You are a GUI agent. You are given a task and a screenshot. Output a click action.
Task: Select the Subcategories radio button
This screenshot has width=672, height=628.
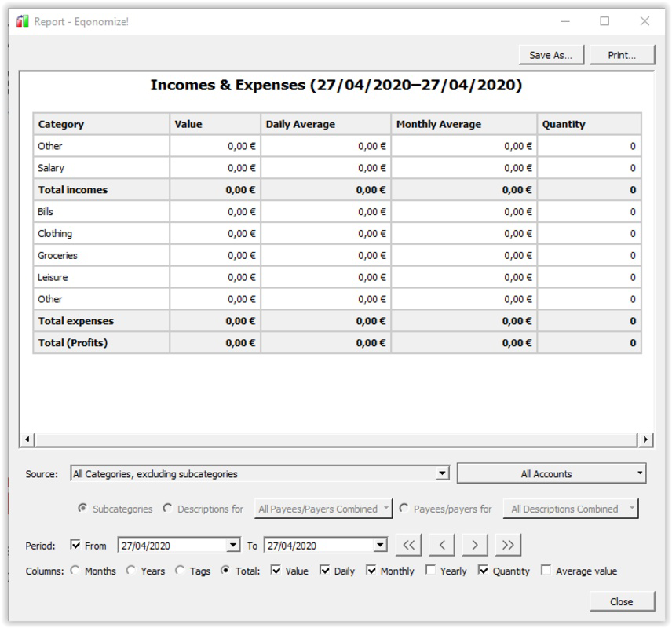tap(82, 509)
